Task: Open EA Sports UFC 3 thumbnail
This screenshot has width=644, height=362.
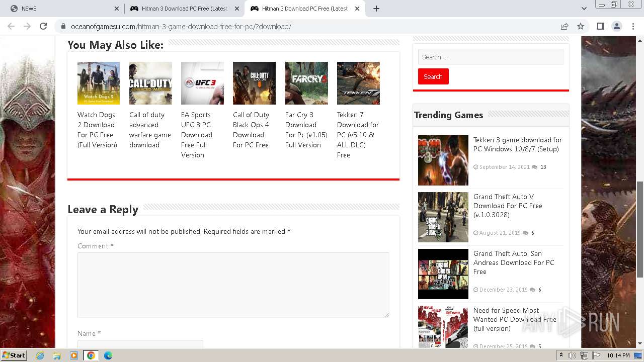Action: click(x=202, y=83)
